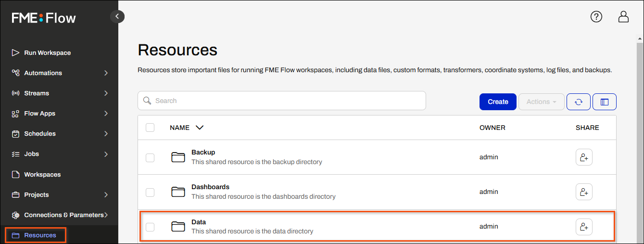Expand the Flow Apps menu chevron
Screen dimensions: 644x244
point(106,114)
